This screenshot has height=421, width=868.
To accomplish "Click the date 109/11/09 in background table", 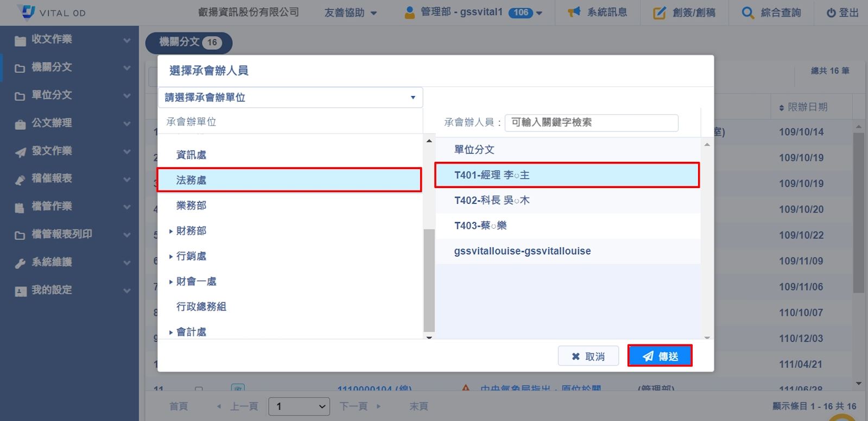I will [x=801, y=261].
